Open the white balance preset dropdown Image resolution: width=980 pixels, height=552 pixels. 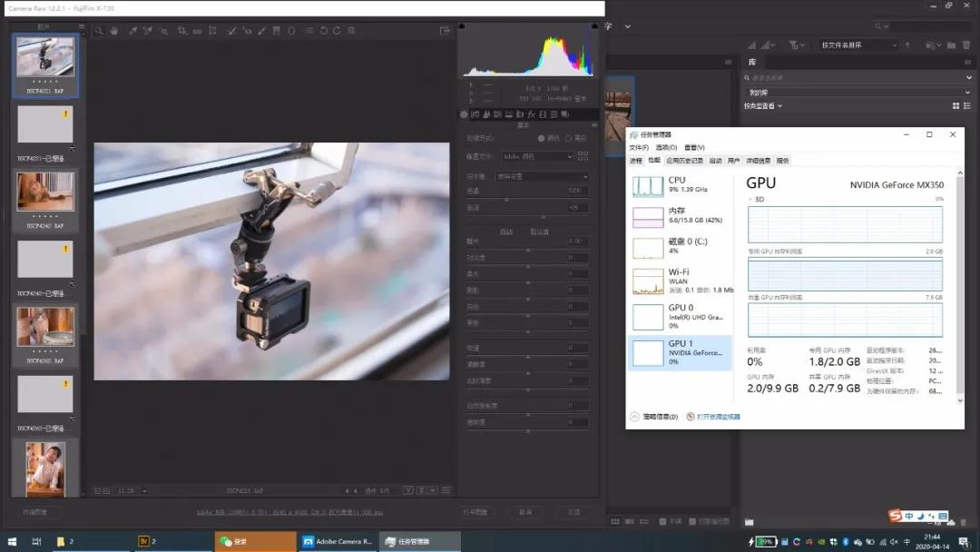coord(541,176)
